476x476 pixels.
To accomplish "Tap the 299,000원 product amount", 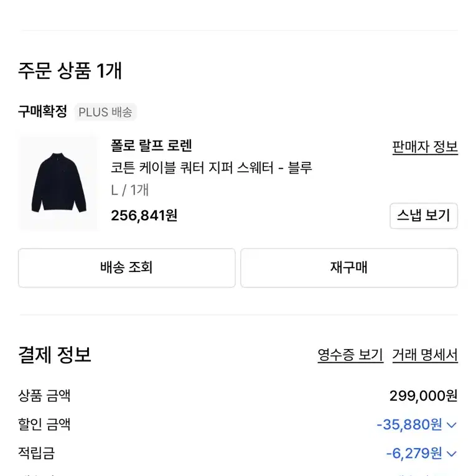I will [424, 396].
